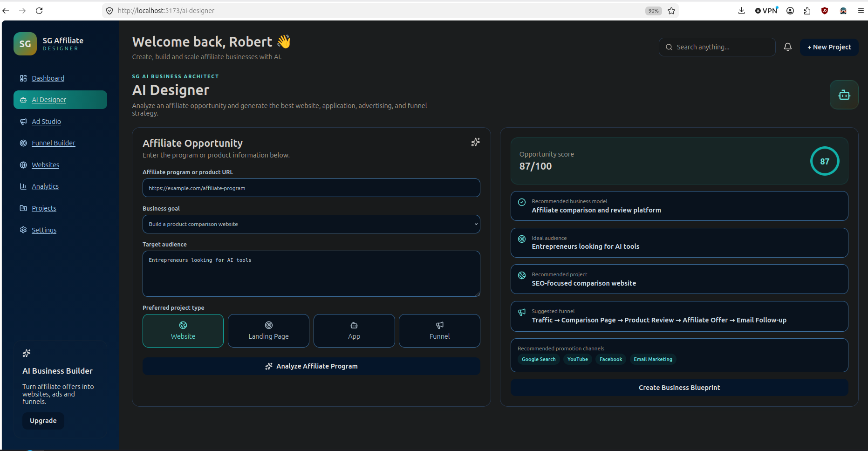This screenshot has height=451, width=868.
Task: Click the YouTube channel chip
Action: [578, 359]
